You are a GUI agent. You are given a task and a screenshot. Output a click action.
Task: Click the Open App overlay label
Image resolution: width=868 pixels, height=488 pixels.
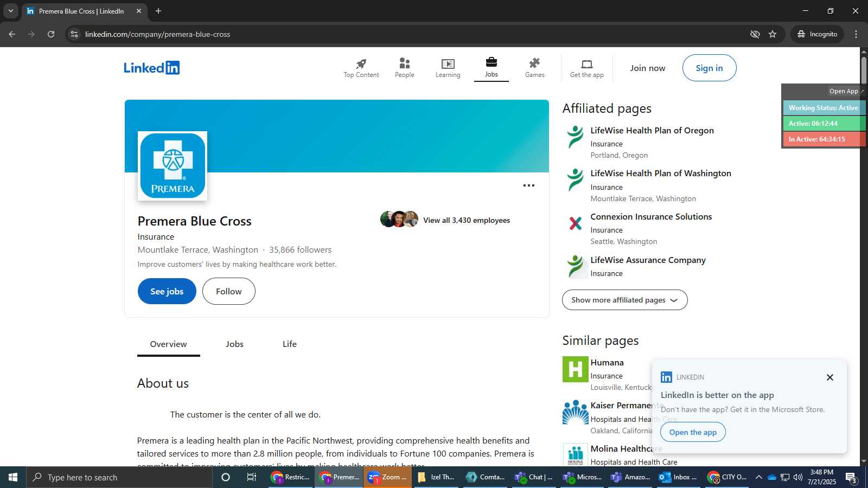pyautogui.click(x=844, y=91)
